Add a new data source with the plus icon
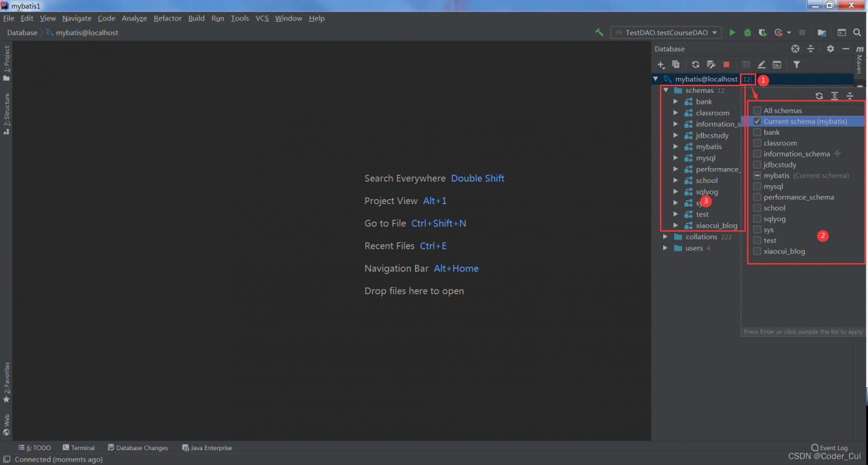The width and height of the screenshot is (868, 465). (x=661, y=64)
